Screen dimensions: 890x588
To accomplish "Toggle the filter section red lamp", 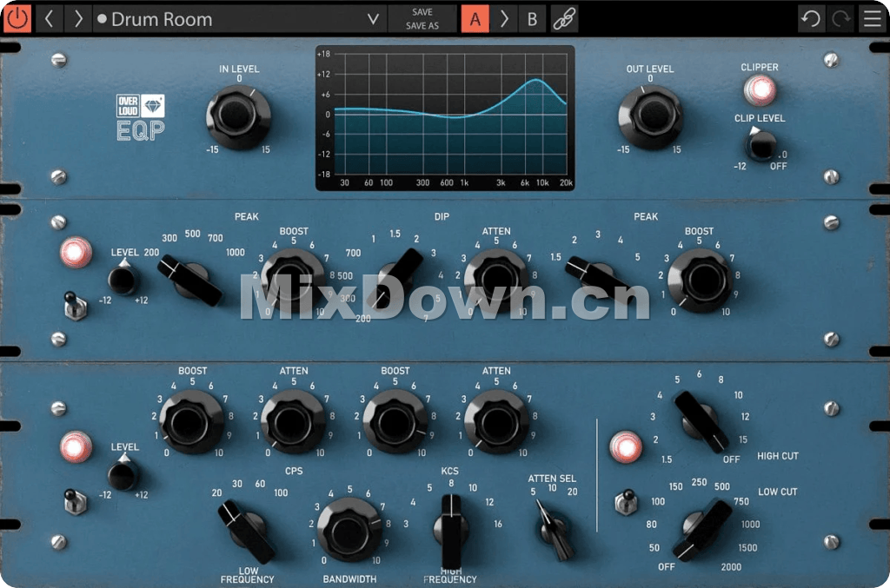I will tap(626, 446).
